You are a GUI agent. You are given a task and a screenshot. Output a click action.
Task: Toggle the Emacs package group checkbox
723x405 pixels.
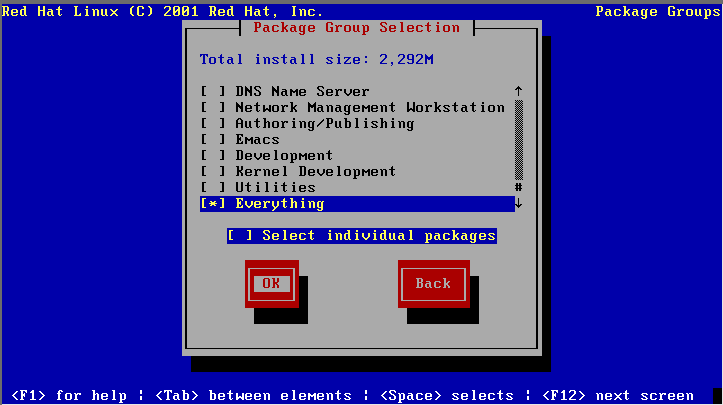click(213, 140)
